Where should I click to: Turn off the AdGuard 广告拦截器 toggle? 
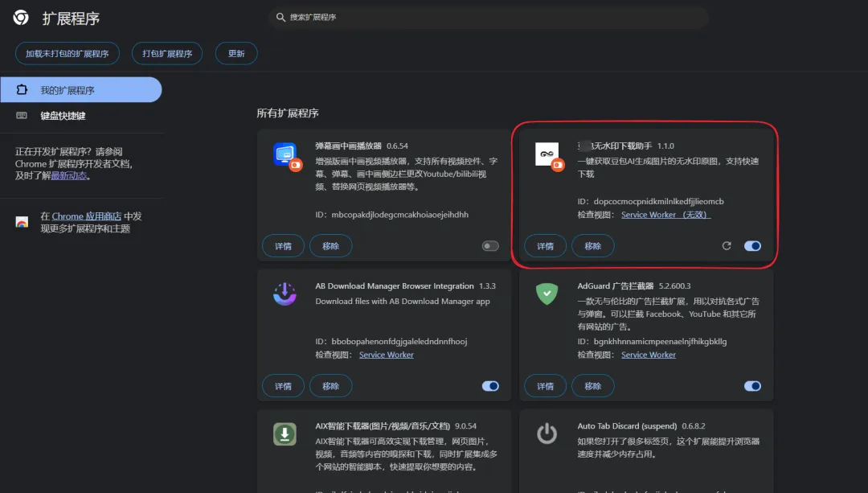tap(752, 386)
